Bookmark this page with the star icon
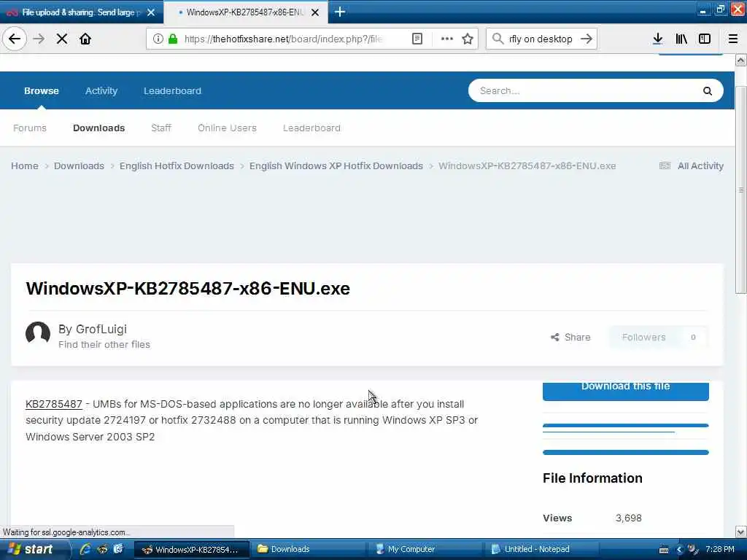The width and height of the screenshot is (747, 560). pos(468,39)
